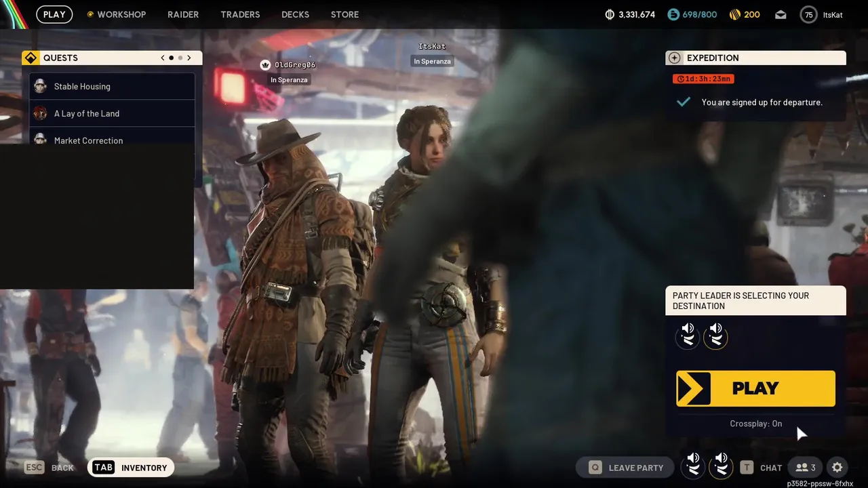This screenshot has height=488, width=868.
Task: Open the Stable Housing quest
Action: (112, 86)
